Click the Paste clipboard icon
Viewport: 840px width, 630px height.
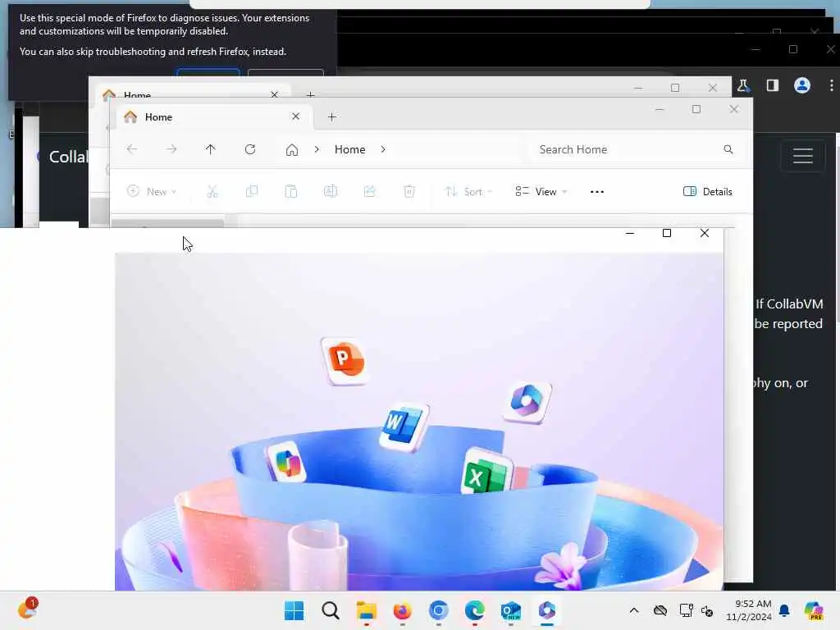[291, 191]
